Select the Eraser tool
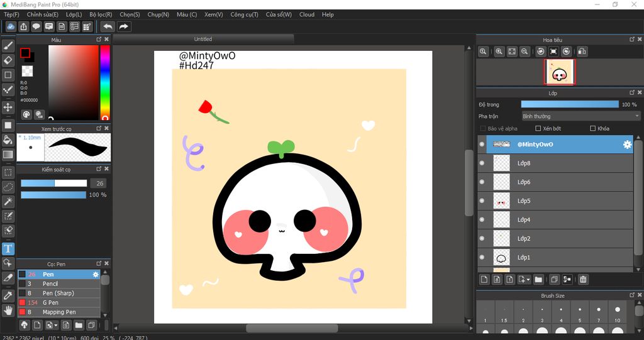This screenshot has height=340, width=644. point(8,60)
